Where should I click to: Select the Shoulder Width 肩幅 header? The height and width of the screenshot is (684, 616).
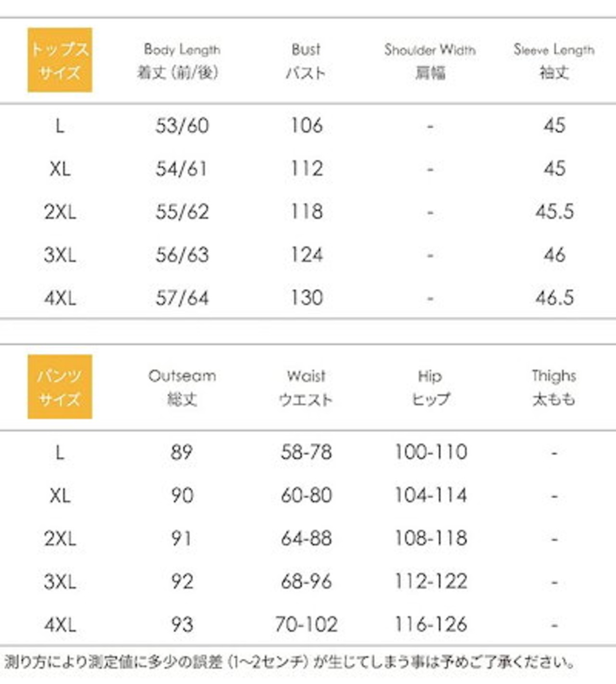point(430,61)
